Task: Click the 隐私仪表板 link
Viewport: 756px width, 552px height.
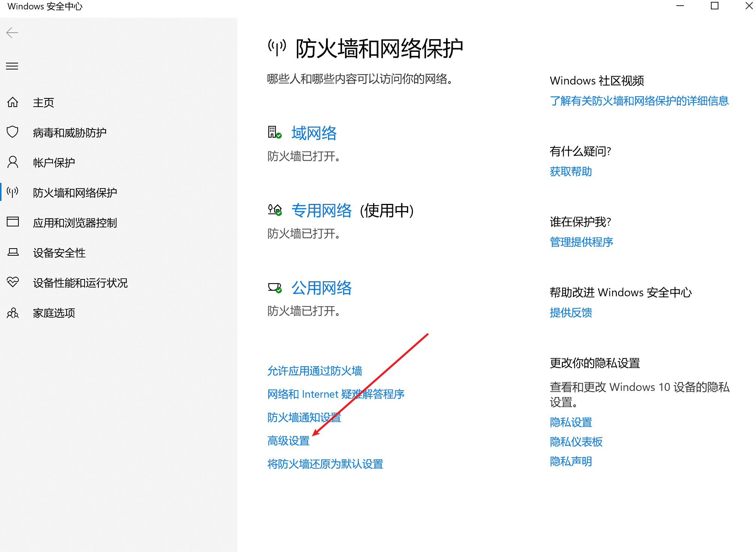Action: 576,442
